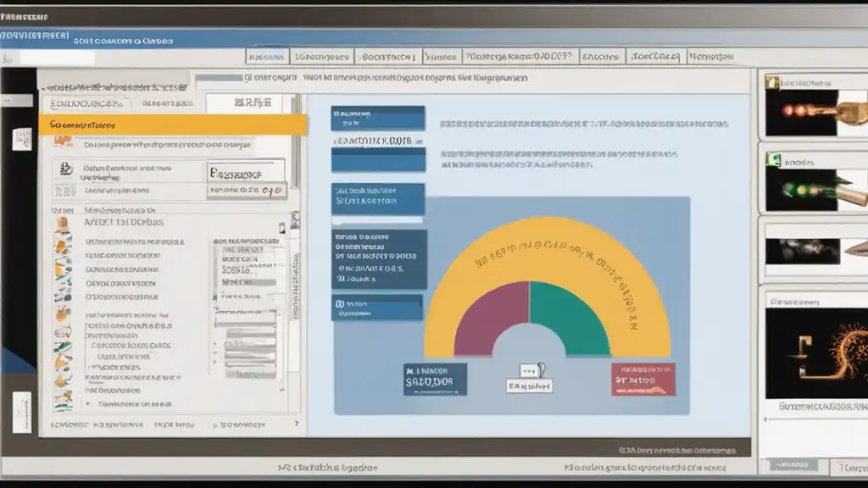Switch to the last tab in the top tab bar
The width and height of the screenshot is (868, 488).
point(712,57)
